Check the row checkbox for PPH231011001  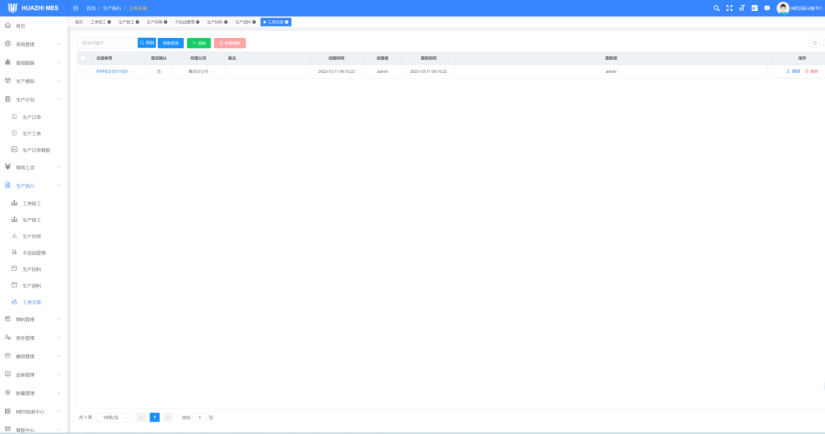83,71
